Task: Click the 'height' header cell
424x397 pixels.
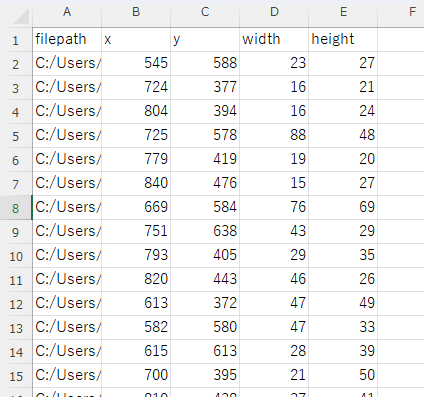Action: pos(343,40)
